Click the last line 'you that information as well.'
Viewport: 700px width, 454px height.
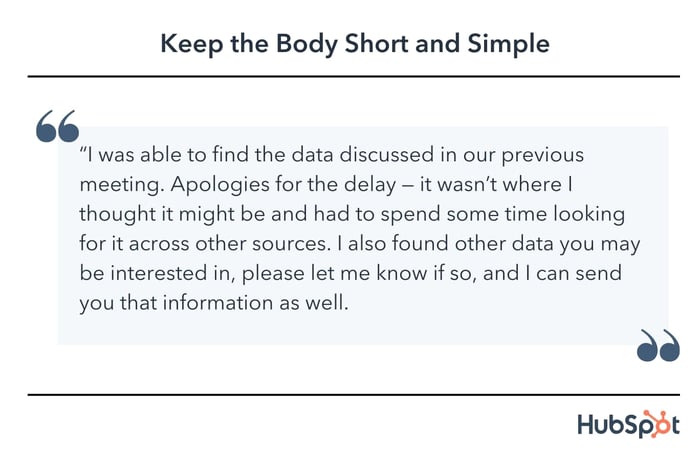(214, 303)
